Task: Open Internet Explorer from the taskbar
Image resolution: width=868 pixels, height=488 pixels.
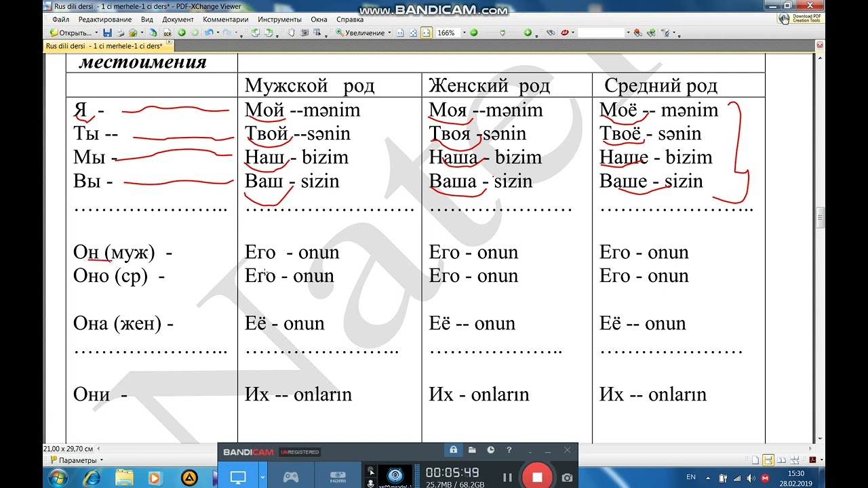Action: [92, 478]
